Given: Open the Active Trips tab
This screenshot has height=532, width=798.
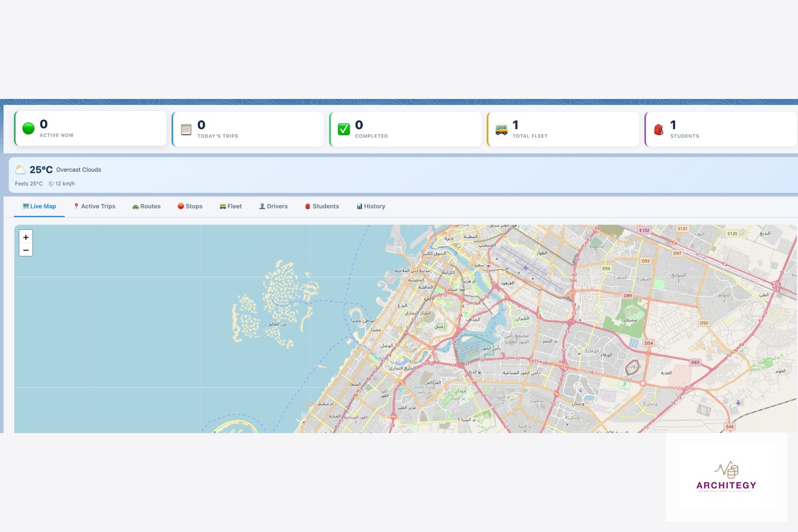Looking at the screenshot, I should 95,206.
